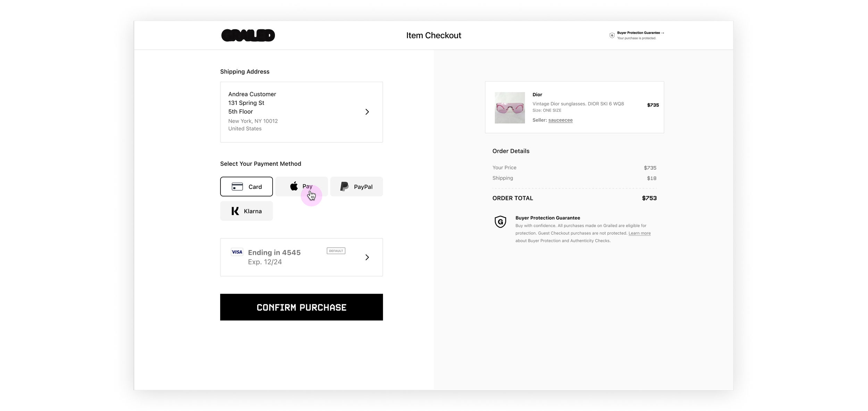
Task: Click the PayPal logo icon
Action: coord(344,187)
